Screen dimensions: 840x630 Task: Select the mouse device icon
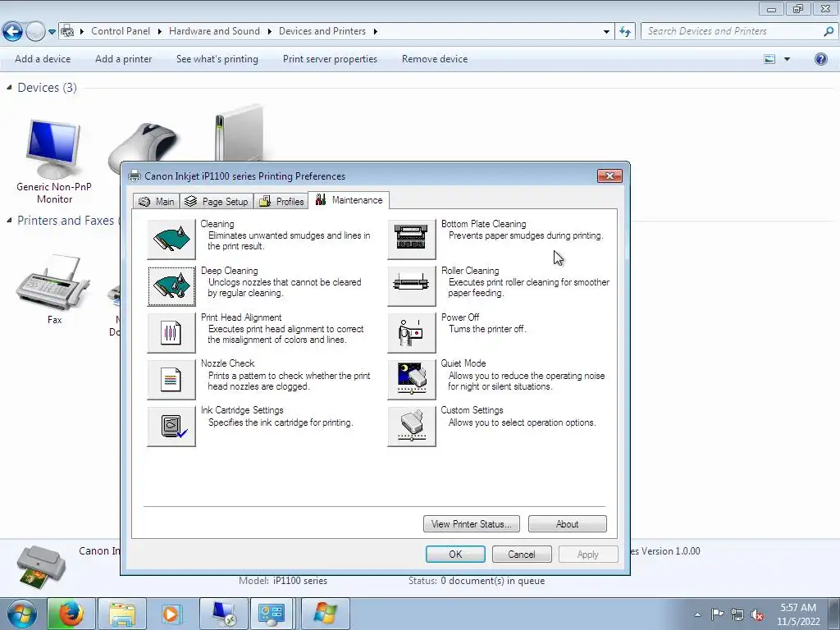pos(144,146)
